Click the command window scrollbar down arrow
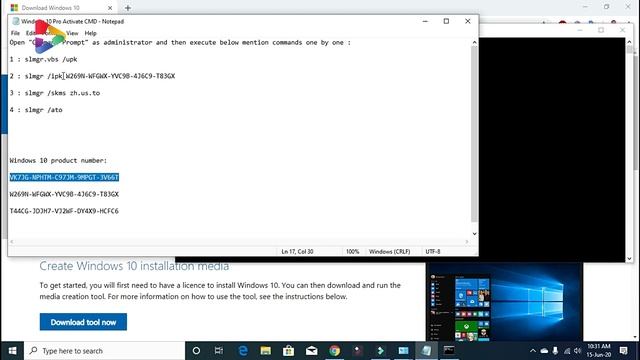 point(629,258)
